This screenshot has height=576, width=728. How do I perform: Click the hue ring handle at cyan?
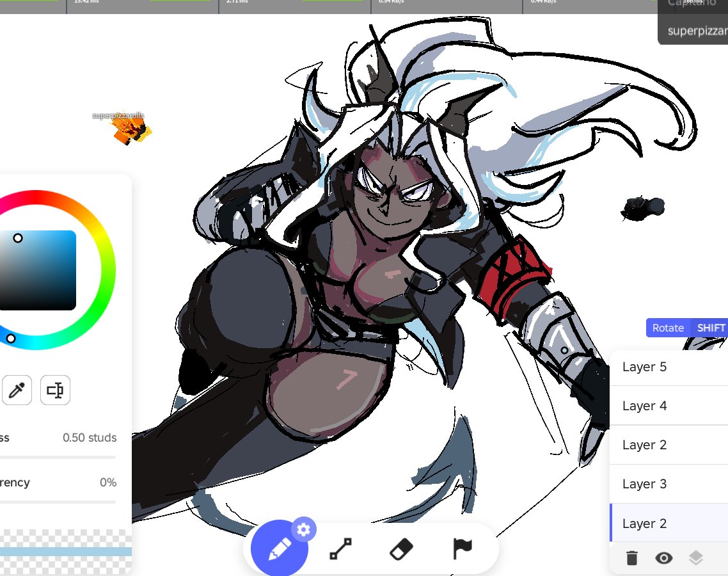[x=11, y=338]
